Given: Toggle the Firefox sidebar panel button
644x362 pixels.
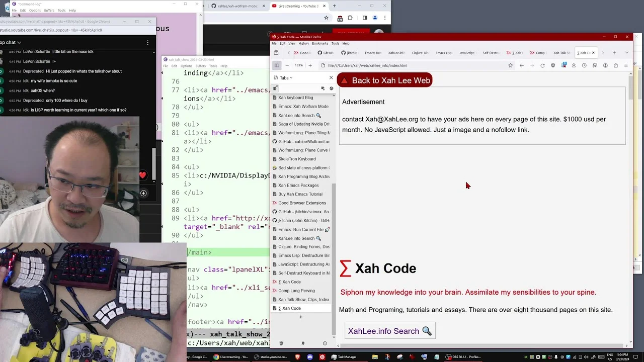Looking at the screenshot, I should (x=277, y=65).
